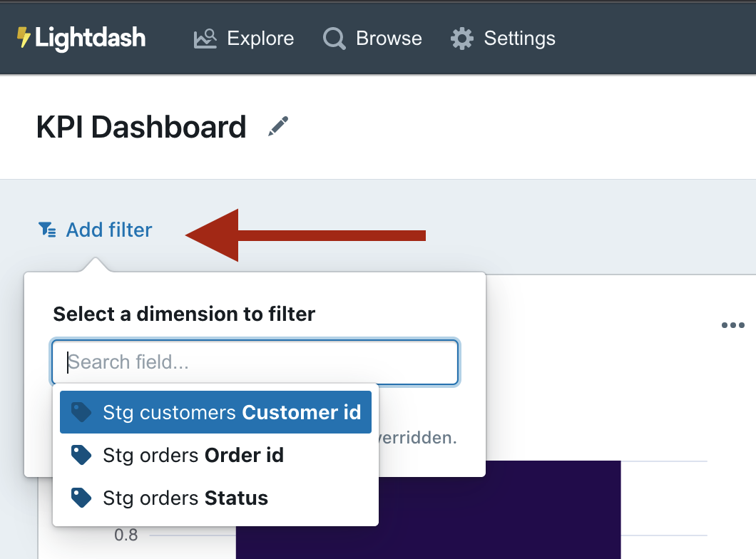Click the tag icon next to Order id
Screen dimensions: 756x559
pos(82,455)
